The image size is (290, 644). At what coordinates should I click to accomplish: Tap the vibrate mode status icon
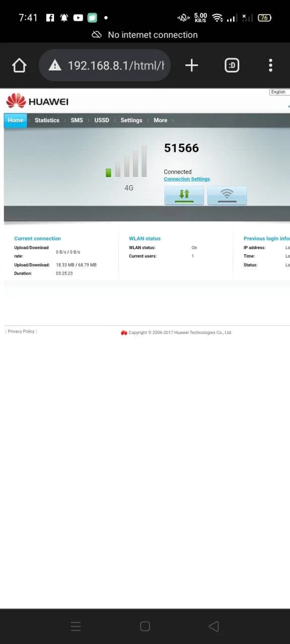[183, 18]
